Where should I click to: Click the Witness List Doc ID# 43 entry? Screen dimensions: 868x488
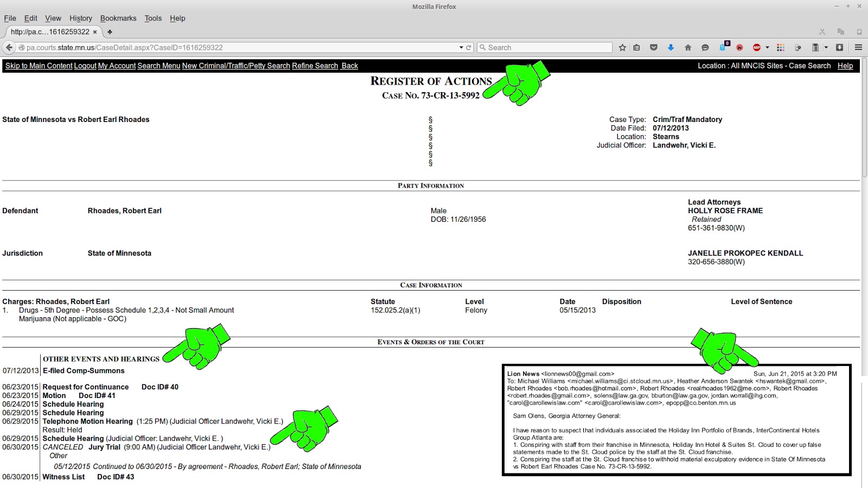tap(88, 477)
